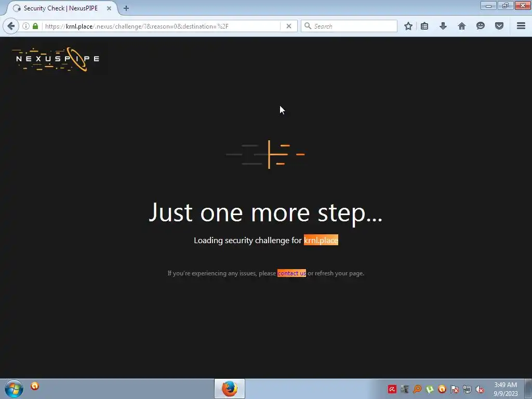The height and width of the screenshot is (399, 532).
Task: Save page to Pocket icon
Action: (x=499, y=26)
